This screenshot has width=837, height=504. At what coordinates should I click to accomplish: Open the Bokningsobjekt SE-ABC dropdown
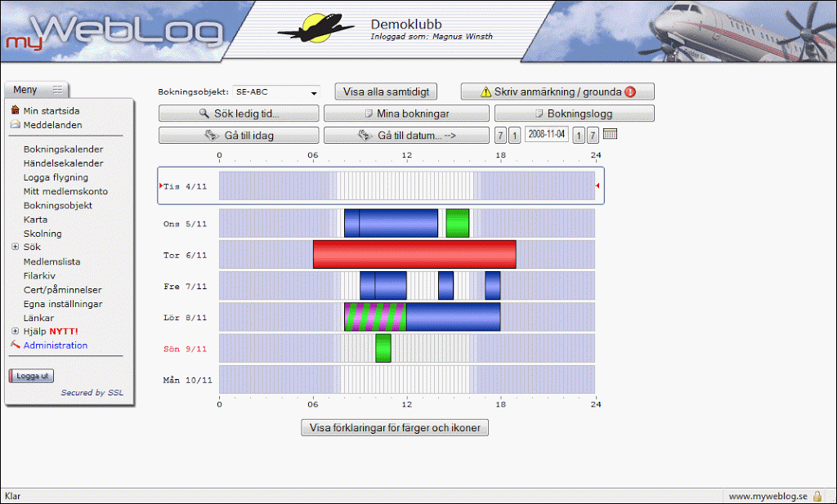276,91
